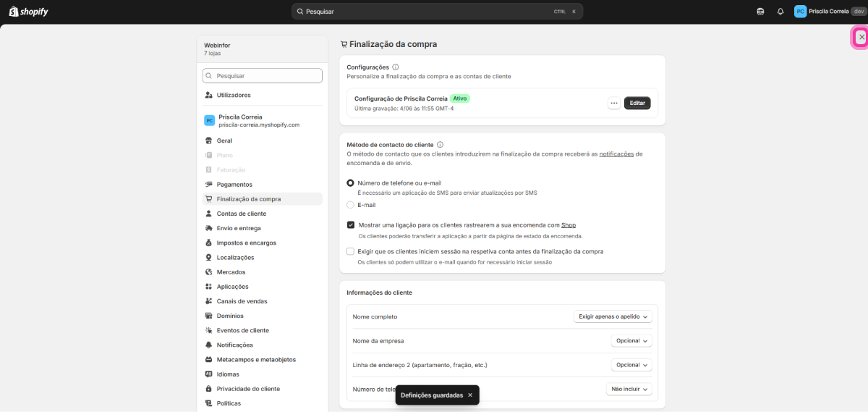The width and height of the screenshot is (868, 412).
Task: Click the Utilizadores people icon
Action: point(208,95)
